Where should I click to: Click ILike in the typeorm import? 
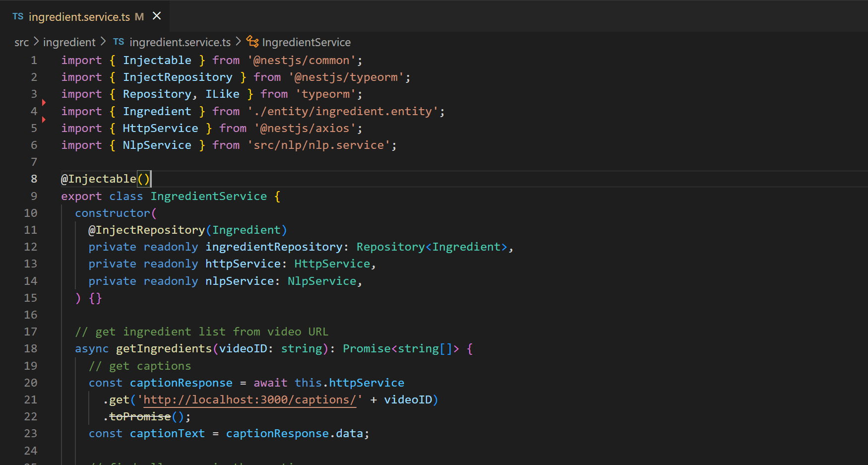(222, 94)
